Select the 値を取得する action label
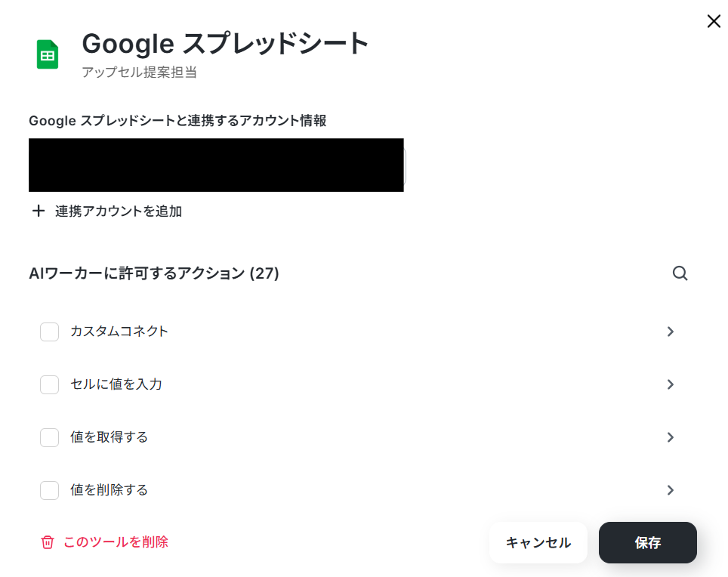This screenshot has width=728, height=577. click(x=109, y=437)
